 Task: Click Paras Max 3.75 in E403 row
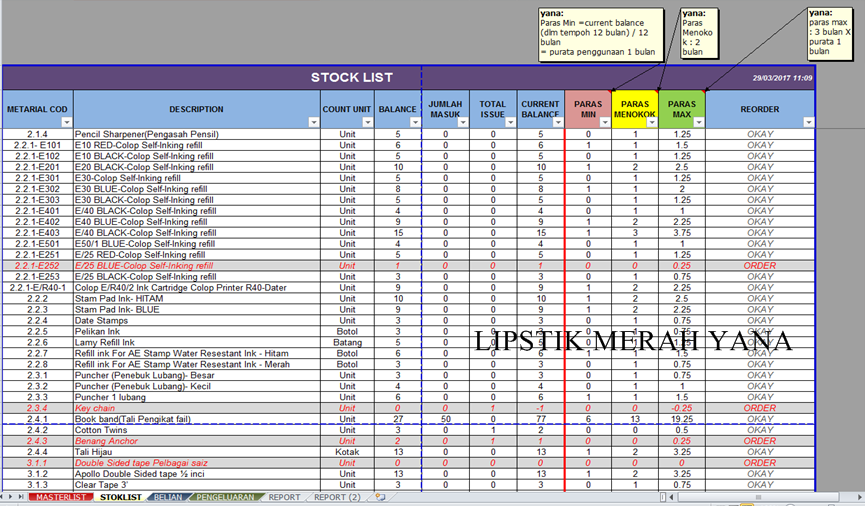click(681, 233)
